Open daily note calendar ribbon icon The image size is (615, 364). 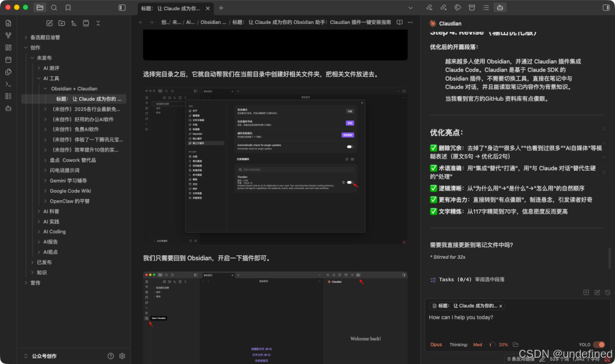pyautogui.click(x=8, y=60)
